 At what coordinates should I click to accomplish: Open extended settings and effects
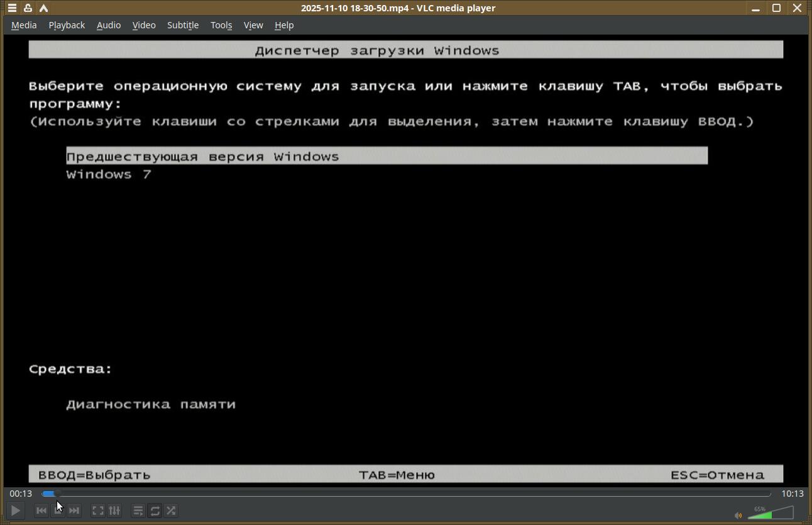pyautogui.click(x=114, y=511)
